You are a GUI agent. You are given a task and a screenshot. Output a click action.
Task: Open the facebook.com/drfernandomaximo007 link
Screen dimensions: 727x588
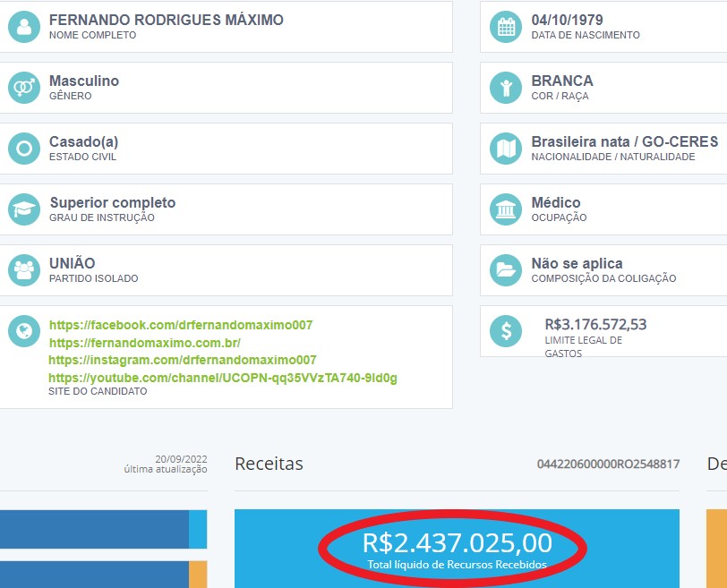(x=181, y=326)
